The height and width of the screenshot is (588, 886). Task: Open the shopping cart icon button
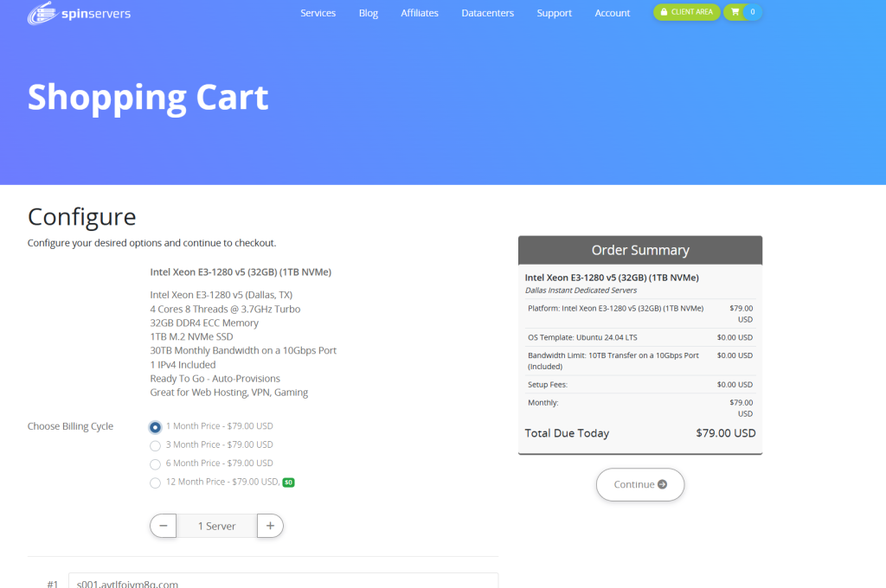pos(742,12)
